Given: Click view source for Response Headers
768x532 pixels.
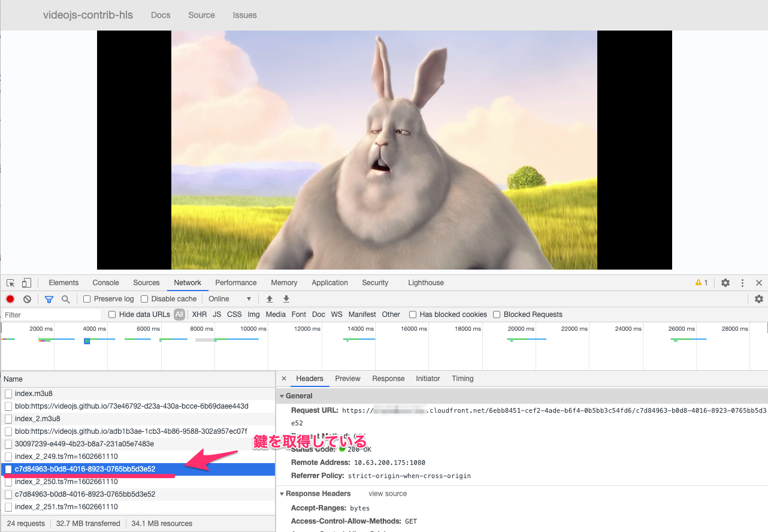Looking at the screenshot, I should point(388,494).
